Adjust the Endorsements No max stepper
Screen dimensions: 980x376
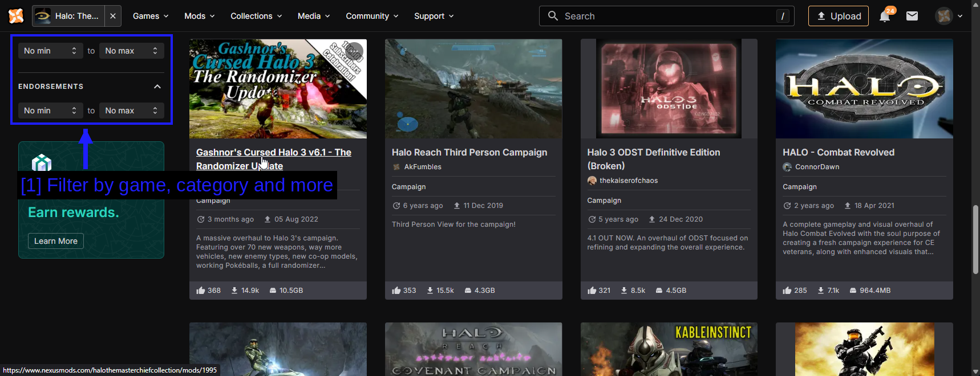pos(132,111)
